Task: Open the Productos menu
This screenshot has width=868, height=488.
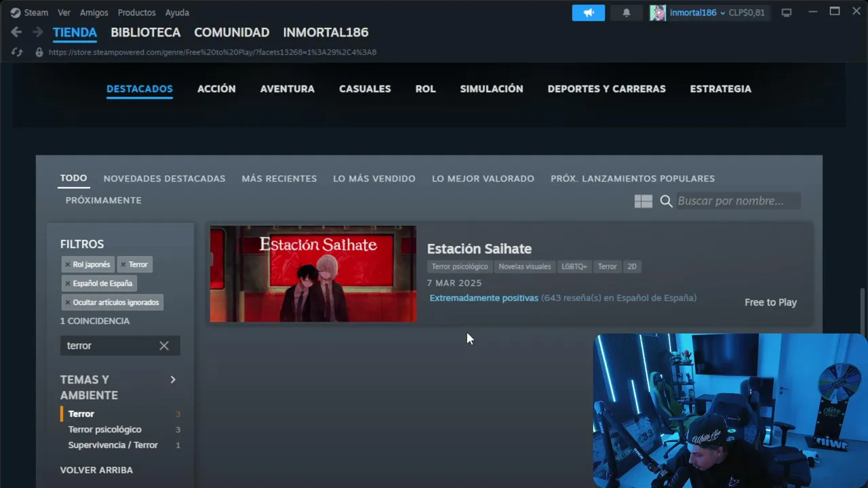Action: pos(137,13)
